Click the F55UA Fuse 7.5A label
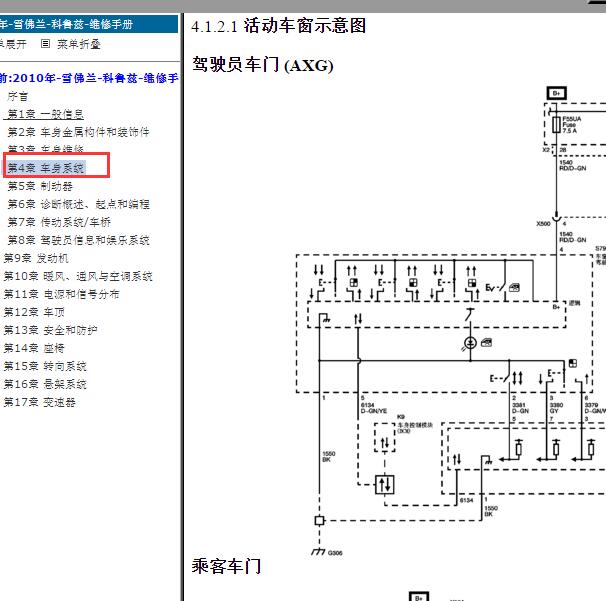The width and height of the screenshot is (606, 601). click(x=572, y=124)
